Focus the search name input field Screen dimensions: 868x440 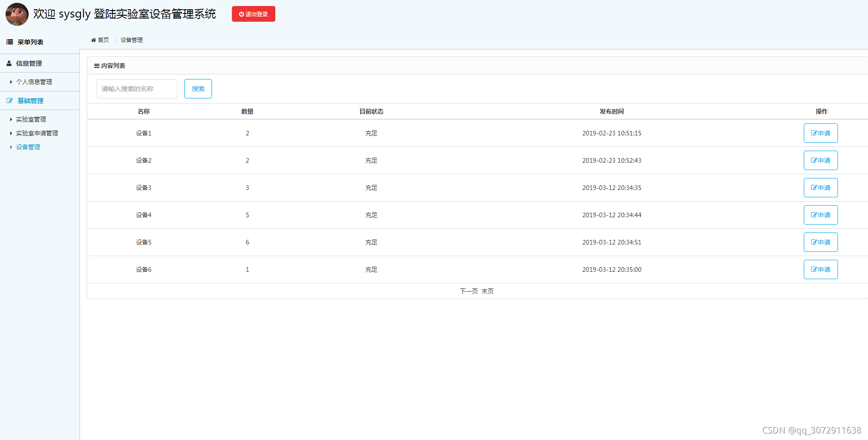(x=137, y=89)
